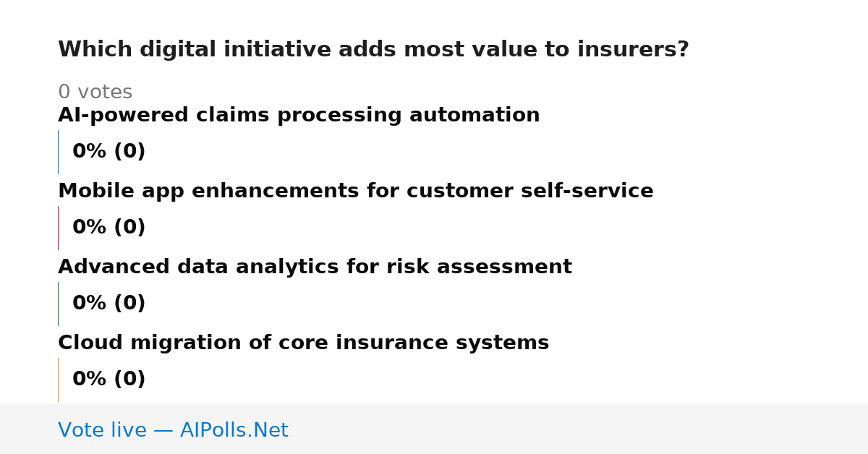Click the empty gray footer bar area
The image size is (868, 454).
(579, 429)
